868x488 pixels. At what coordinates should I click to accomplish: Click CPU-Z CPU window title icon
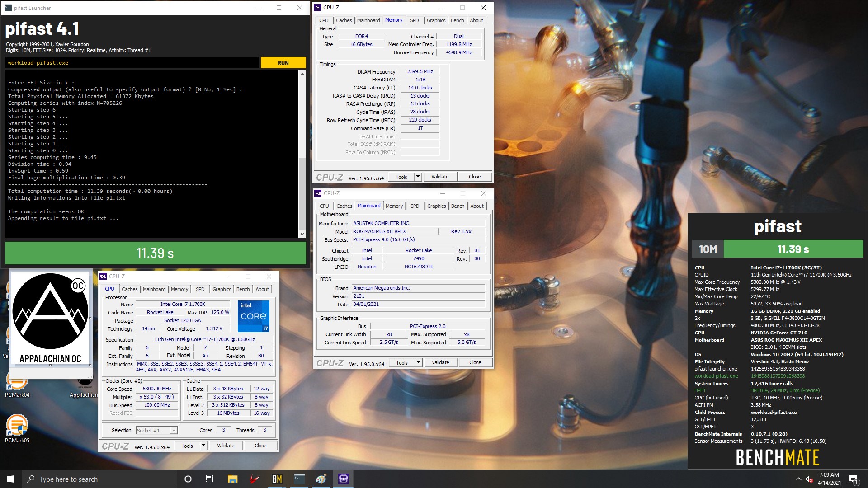click(103, 277)
